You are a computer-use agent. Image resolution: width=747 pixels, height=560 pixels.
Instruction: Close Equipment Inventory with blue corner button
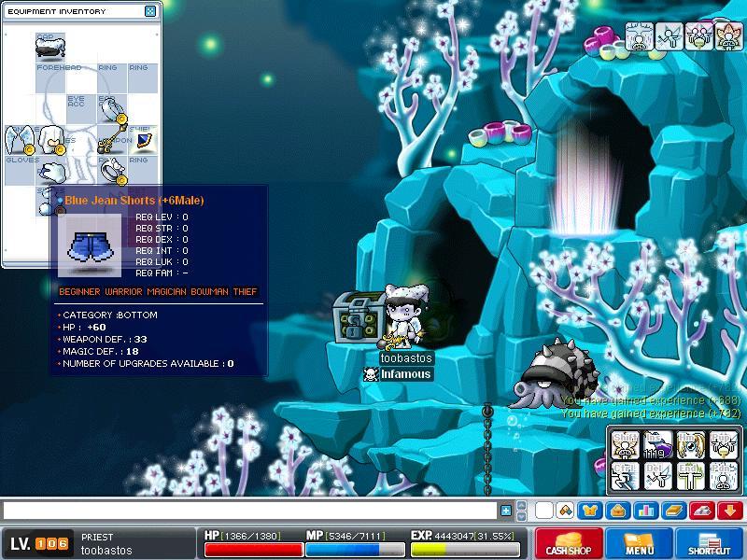tap(150, 11)
